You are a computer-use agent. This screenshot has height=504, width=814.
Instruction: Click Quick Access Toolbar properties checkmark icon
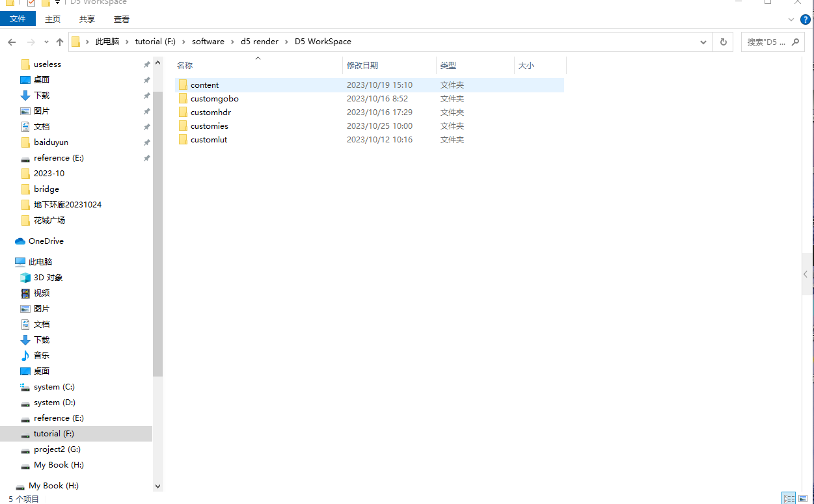(31, 2)
